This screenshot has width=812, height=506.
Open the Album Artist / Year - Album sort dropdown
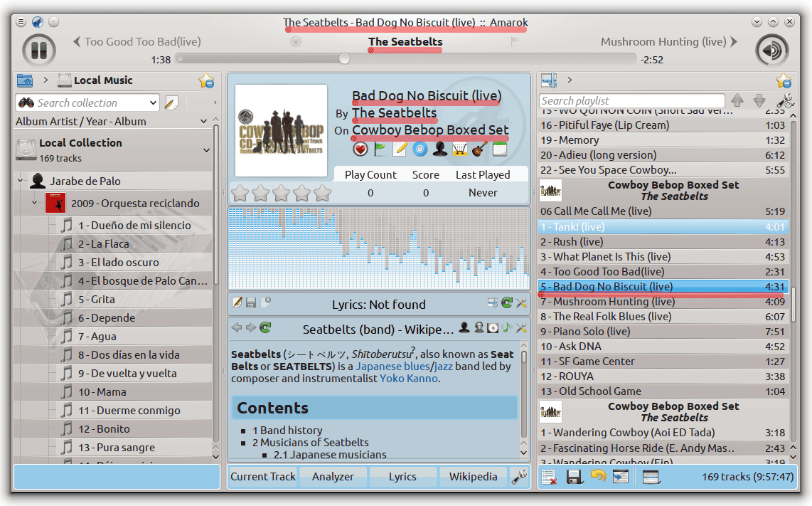[203, 121]
